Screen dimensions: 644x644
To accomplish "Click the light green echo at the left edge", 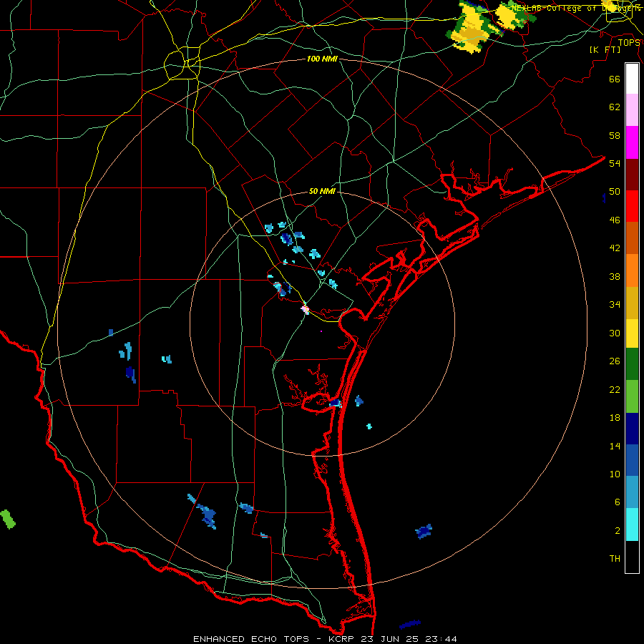I will point(7,519).
